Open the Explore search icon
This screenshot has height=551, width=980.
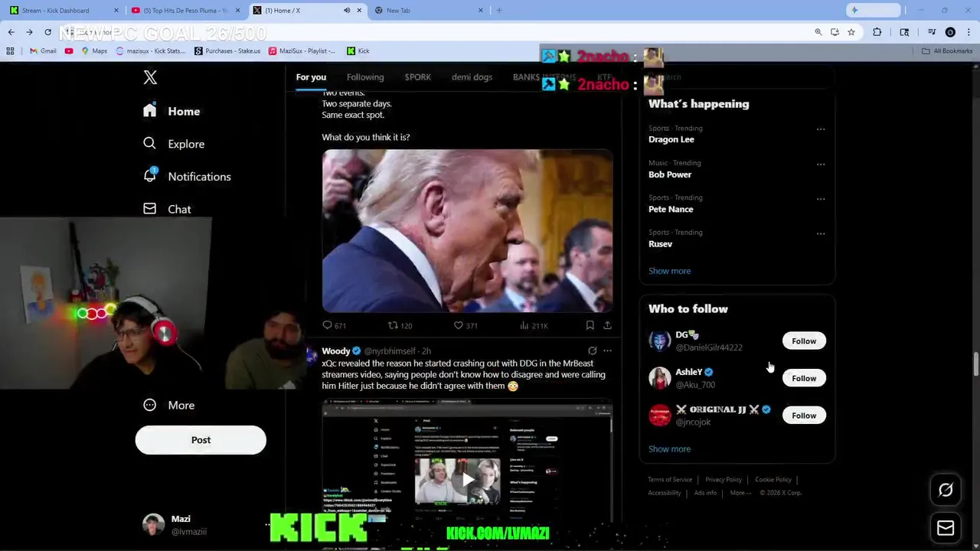pos(149,143)
